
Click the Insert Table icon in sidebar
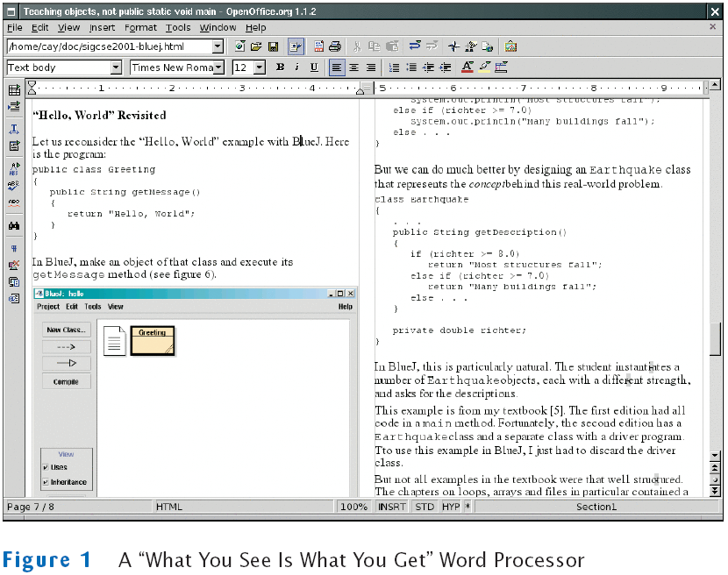pyautogui.click(x=14, y=90)
